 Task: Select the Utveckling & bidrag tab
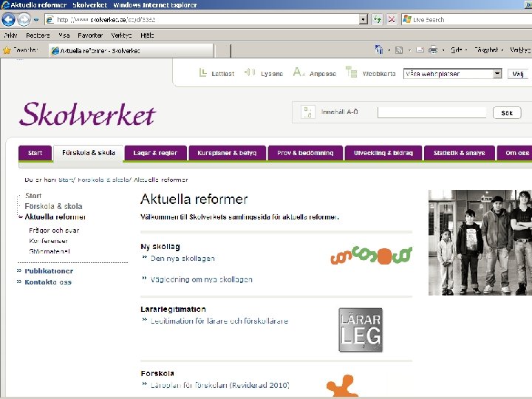click(383, 153)
